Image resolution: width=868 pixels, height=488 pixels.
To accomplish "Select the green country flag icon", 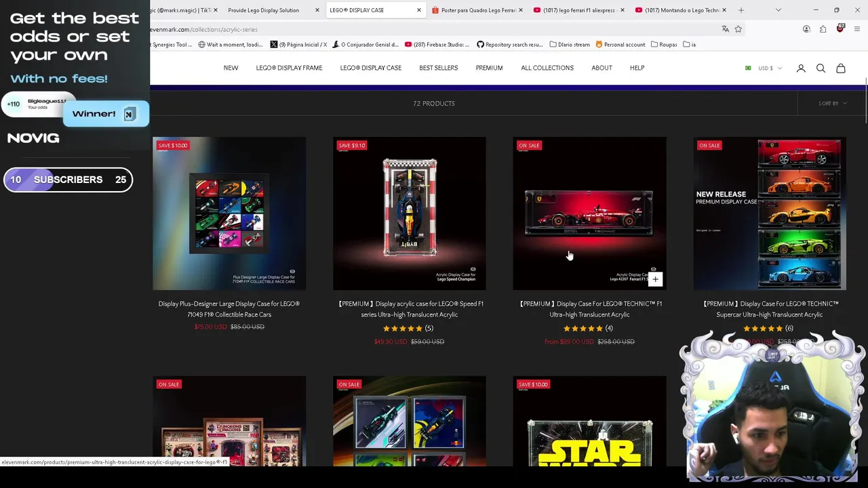I will (748, 68).
